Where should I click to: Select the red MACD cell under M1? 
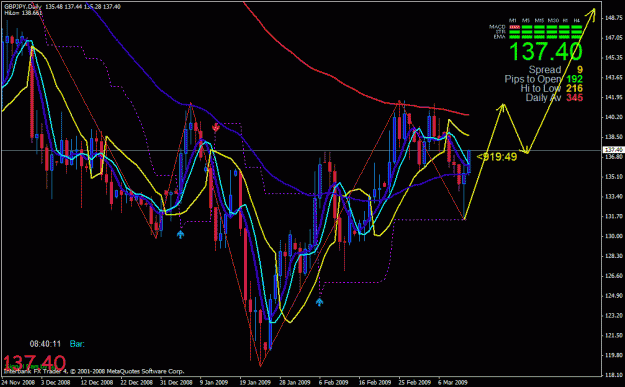tap(515, 27)
